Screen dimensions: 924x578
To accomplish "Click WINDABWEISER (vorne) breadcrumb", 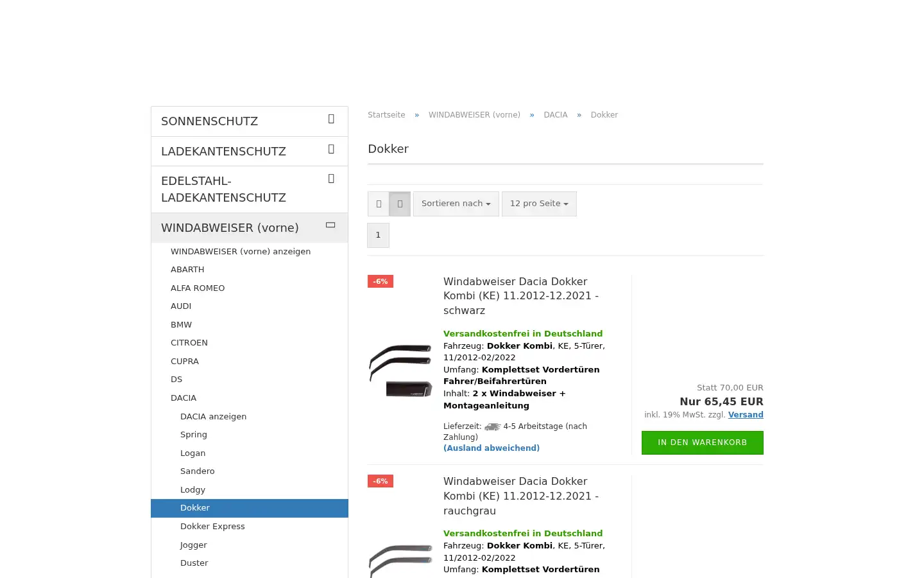I will pos(474,115).
